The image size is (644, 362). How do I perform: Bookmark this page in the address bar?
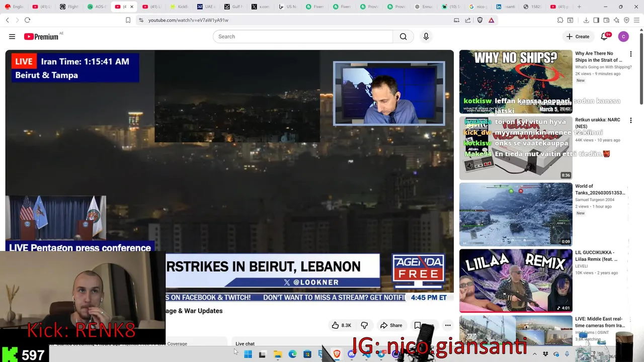(x=128, y=20)
